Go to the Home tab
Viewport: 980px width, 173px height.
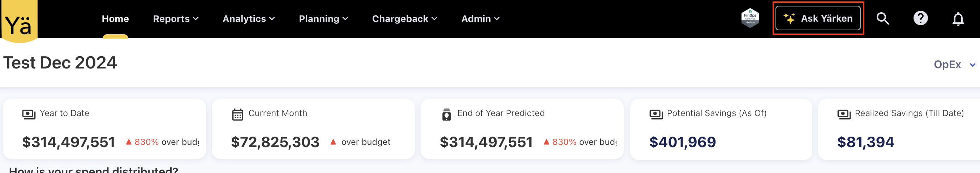point(115,19)
